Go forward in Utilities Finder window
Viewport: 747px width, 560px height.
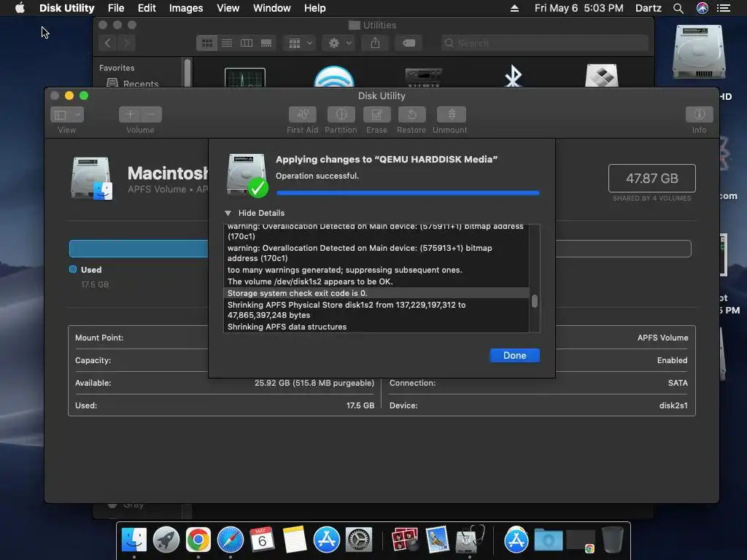point(126,43)
